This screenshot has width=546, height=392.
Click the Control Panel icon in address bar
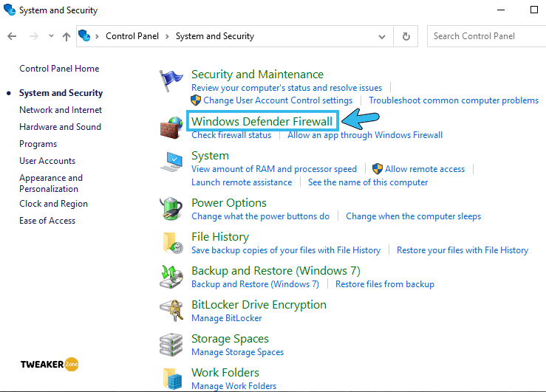[84, 35]
